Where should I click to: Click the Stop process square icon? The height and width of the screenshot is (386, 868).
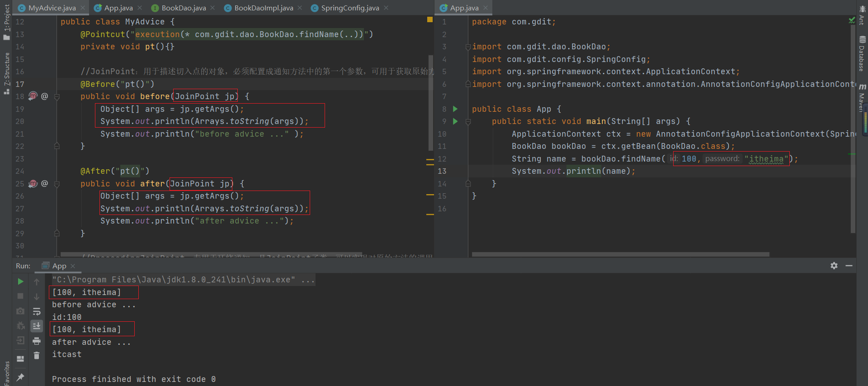[20, 296]
